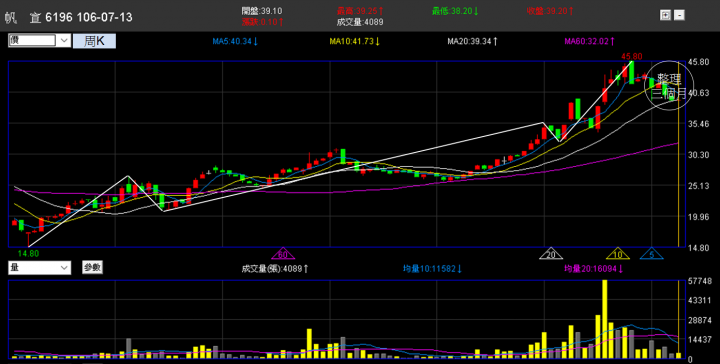Click the yellow 10 MA triangle marker
Screen dimensions: 720x364
[618, 254]
